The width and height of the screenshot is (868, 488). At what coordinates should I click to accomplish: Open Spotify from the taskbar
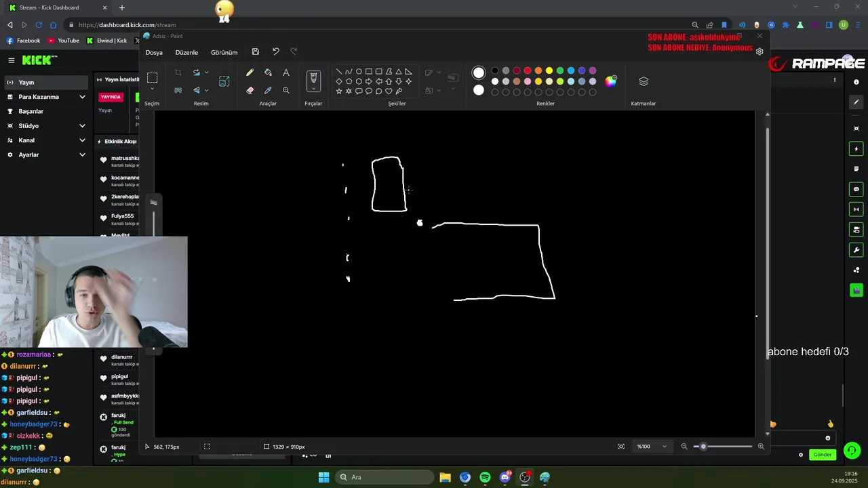[x=485, y=477]
